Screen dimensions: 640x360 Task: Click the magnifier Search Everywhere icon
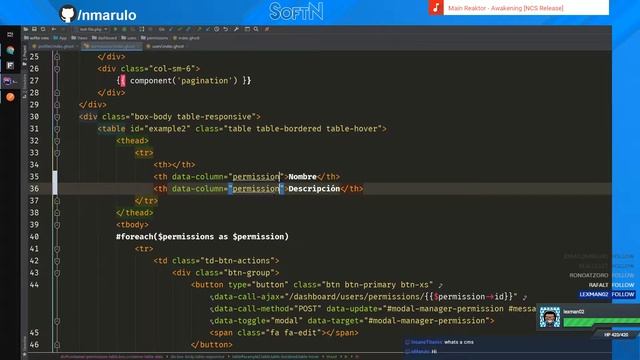coord(256,29)
